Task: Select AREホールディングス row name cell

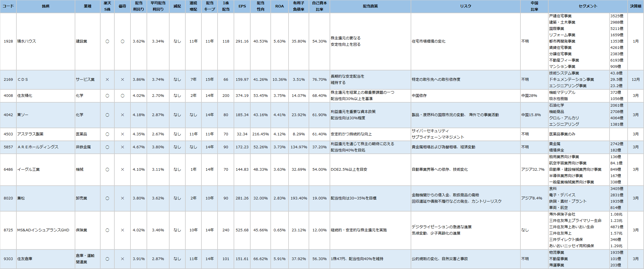Action: 46,147
